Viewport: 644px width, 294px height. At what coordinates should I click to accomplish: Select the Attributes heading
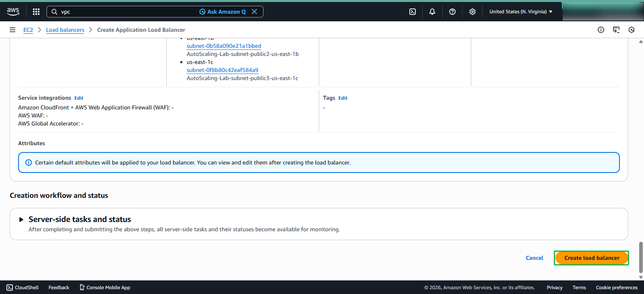tap(31, 143)
